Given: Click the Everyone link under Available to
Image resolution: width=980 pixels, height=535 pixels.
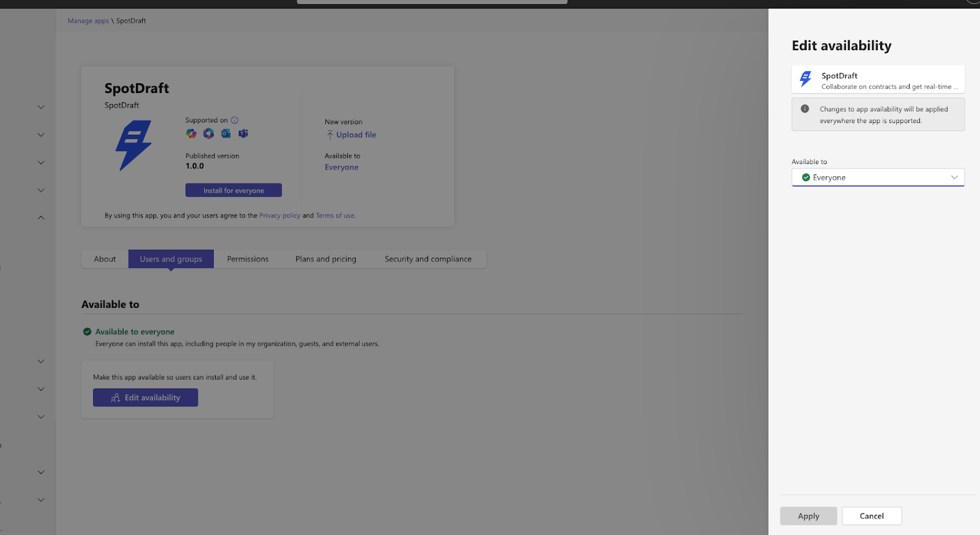Looking at the screenshot, I should click(x=342, y=167).
